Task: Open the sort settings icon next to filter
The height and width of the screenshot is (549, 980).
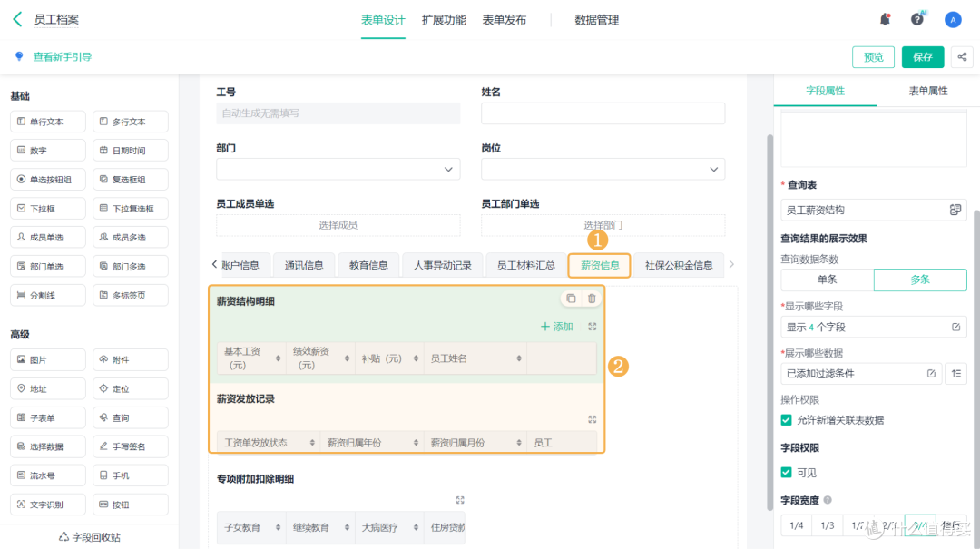Action: 956,373
